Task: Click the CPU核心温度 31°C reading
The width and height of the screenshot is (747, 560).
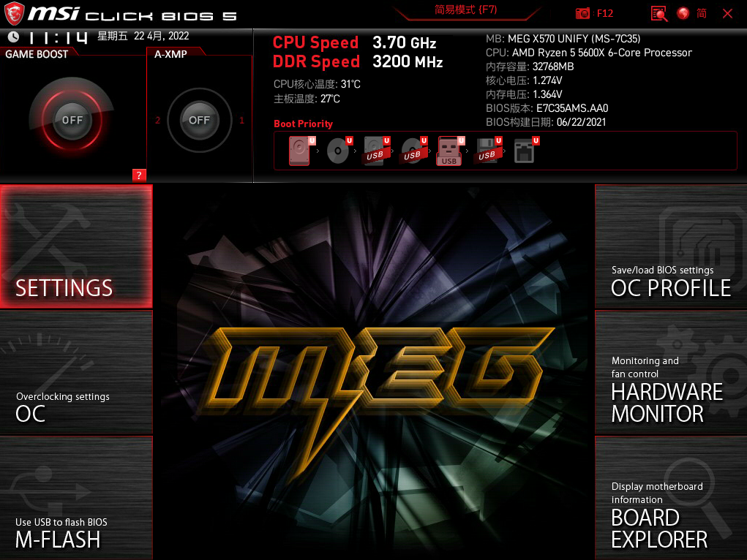Action: coord(317,84)
